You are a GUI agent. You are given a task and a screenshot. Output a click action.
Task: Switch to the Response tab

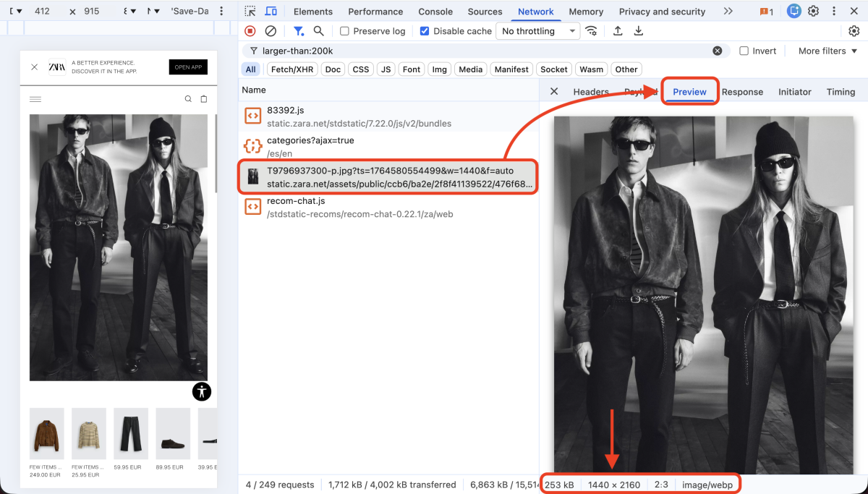click(742, 92)
